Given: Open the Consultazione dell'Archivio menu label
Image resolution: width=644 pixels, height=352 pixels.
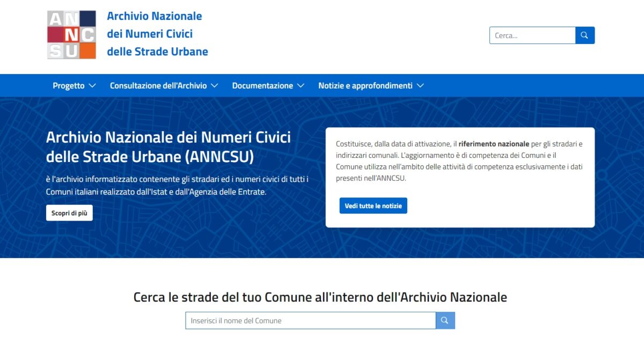Looking at the screenshot, I should [x=158, y=86].
